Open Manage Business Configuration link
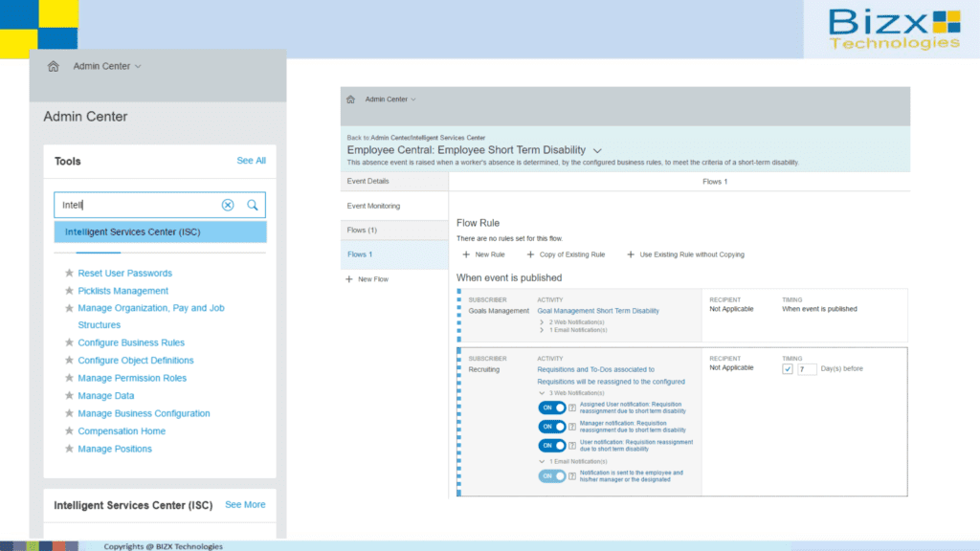Screen dimensions: 980x551 point(144,413)
